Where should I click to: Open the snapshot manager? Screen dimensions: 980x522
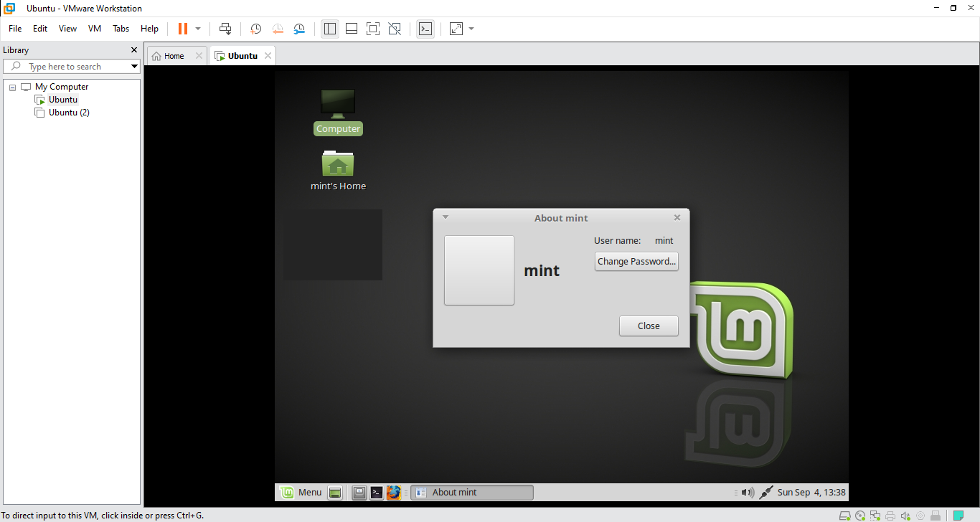[299, 29]
